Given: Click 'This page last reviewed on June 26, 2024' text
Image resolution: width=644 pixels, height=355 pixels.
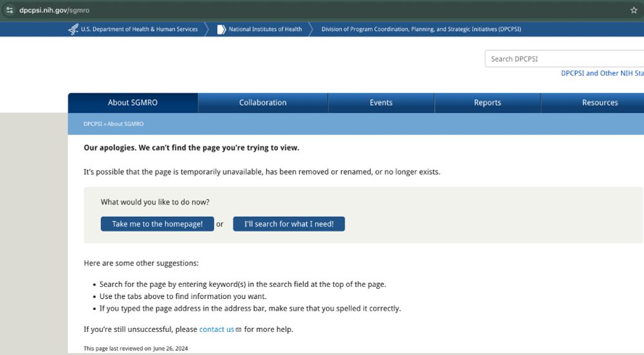Looking at the screenshot, I should pos(135,349).
